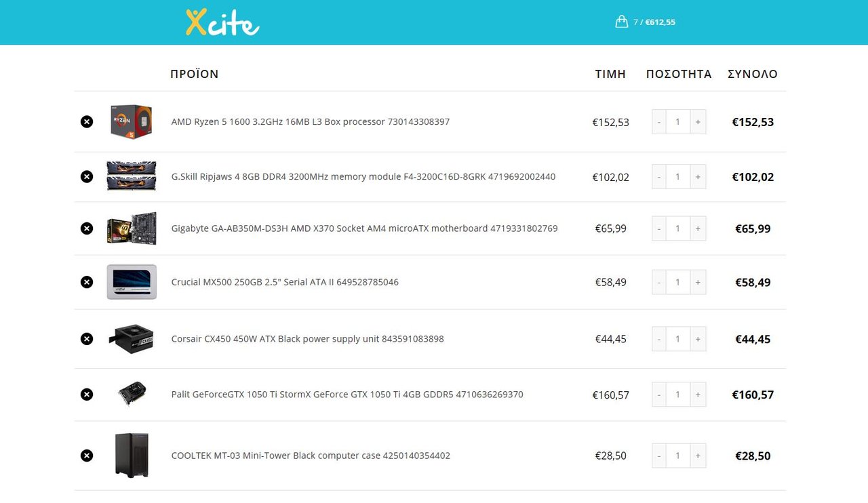
Task: Click the bold row total €102,02
Action: 753,177
